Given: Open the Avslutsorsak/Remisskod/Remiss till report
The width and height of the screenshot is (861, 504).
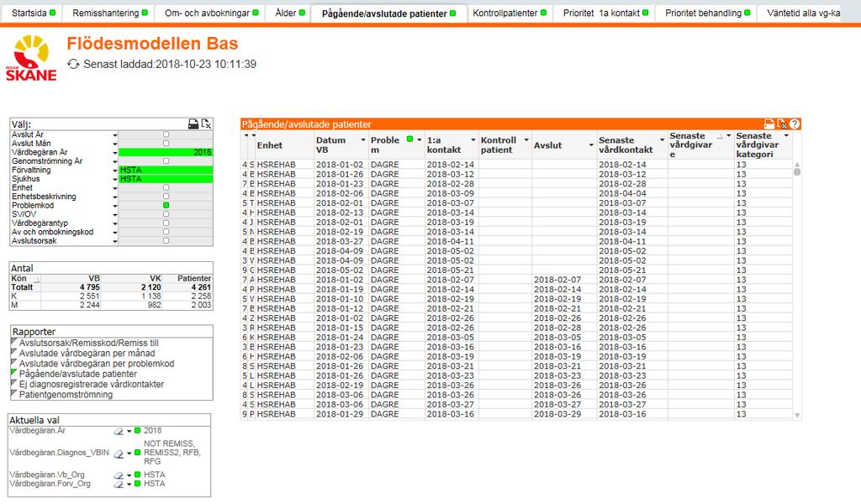Looking at the screenshot, I should click(x=88, y=343).
